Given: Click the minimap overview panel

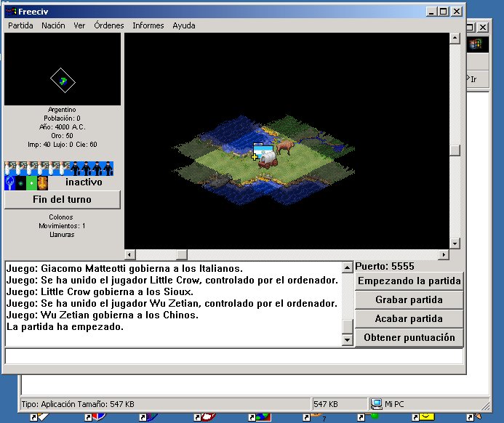Looking at the screenshot, I should tap(63, 70).
